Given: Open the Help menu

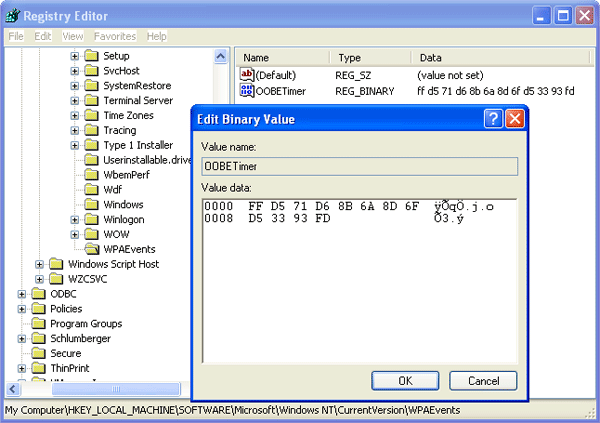Looking at the screenshot, I should 156,36.
